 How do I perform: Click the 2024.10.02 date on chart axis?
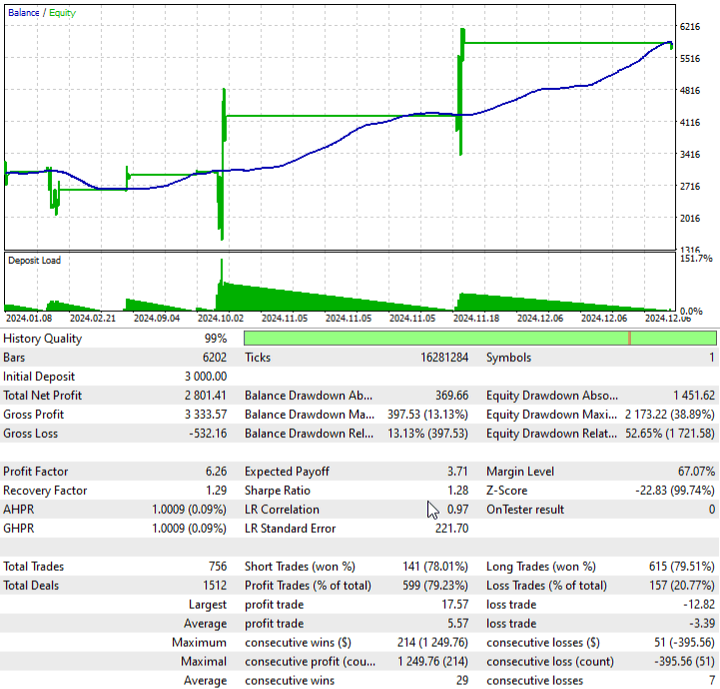click(220, 318)
